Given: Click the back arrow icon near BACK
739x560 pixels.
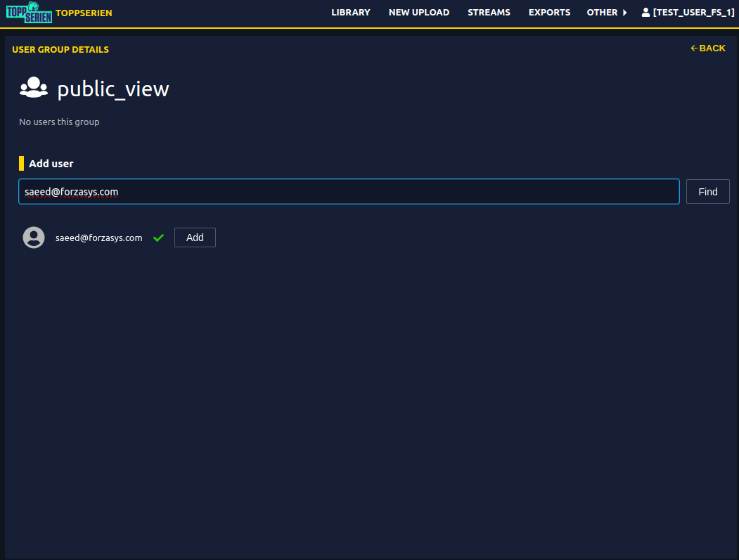Looking at the screenshot, I should click(x=693, y=48).
